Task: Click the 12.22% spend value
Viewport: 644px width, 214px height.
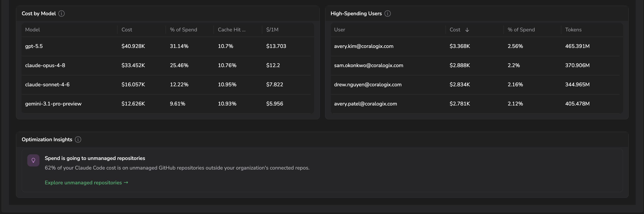Action: 179,85
